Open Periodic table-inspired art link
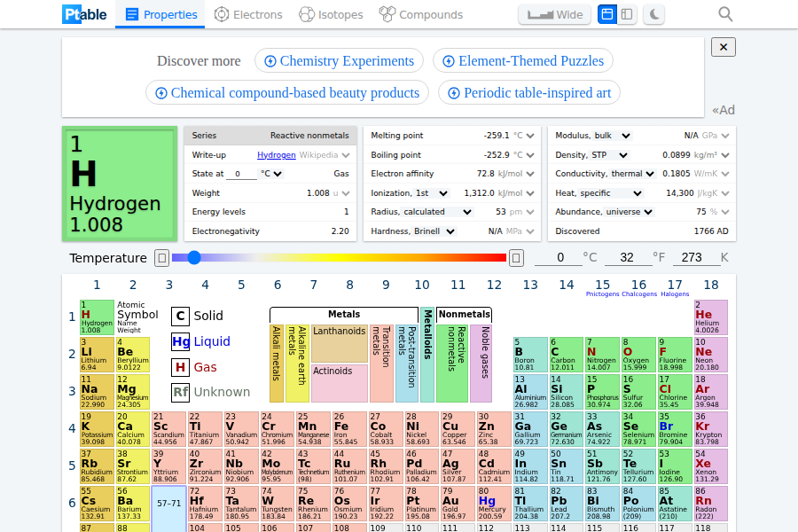The height and width of the screenshot is (532, 798). tap(529, 92)
